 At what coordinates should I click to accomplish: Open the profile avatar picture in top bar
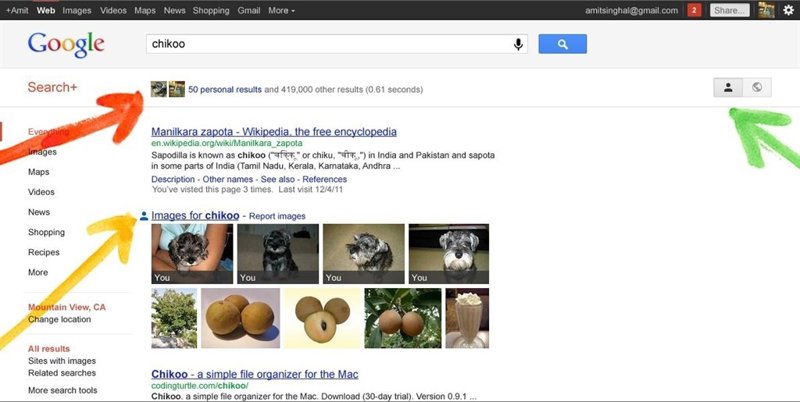[766, 10]
